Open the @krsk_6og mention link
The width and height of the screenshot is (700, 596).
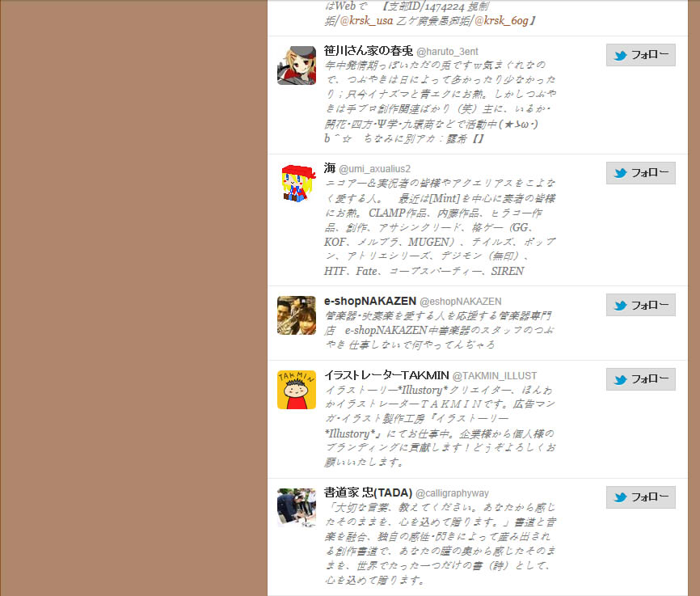pyautogui.click(x=501, y=20)
